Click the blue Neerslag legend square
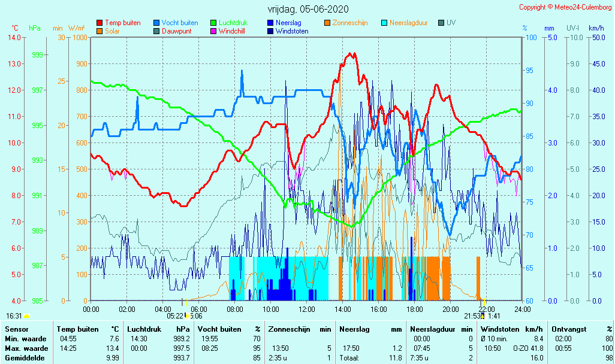The height and width of the screenshot is (364, 615). pyautogui.click(x=270, y=23)
